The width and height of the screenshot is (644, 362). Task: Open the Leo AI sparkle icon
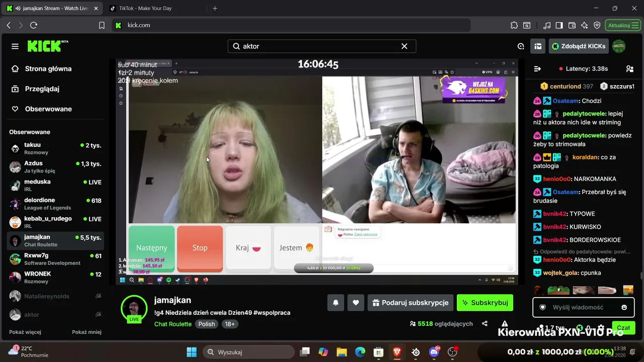point(584,25)
